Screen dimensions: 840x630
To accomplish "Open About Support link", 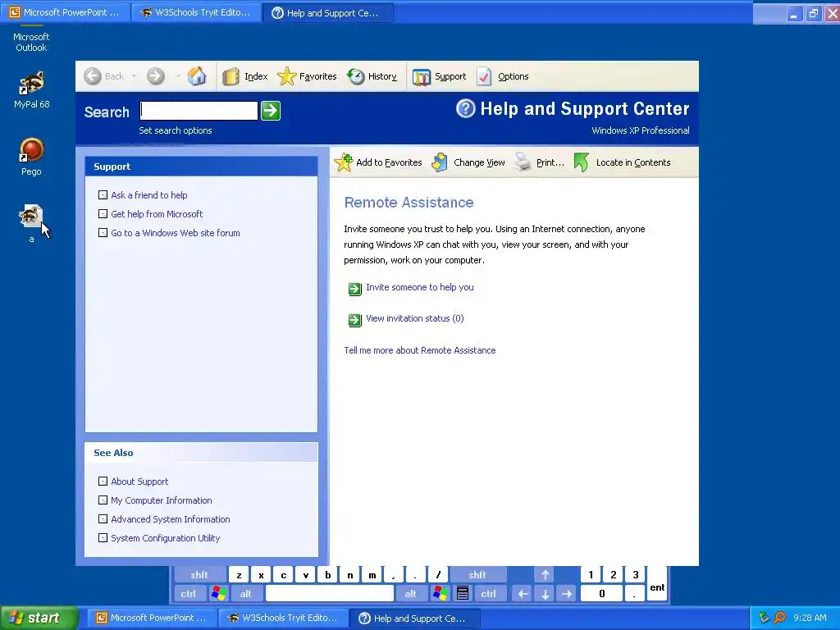I will 139,481.
